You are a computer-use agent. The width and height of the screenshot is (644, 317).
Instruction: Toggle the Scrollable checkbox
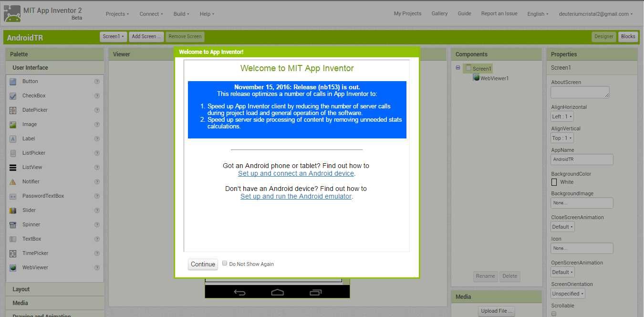coord(553,314)
